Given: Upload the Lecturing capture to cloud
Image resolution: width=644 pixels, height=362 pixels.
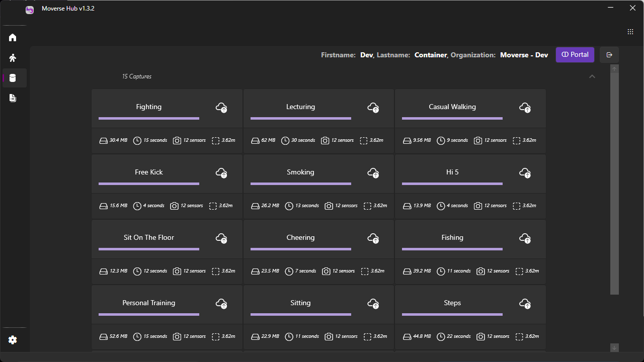Looking at the screenshot, I should pos(373,108).
